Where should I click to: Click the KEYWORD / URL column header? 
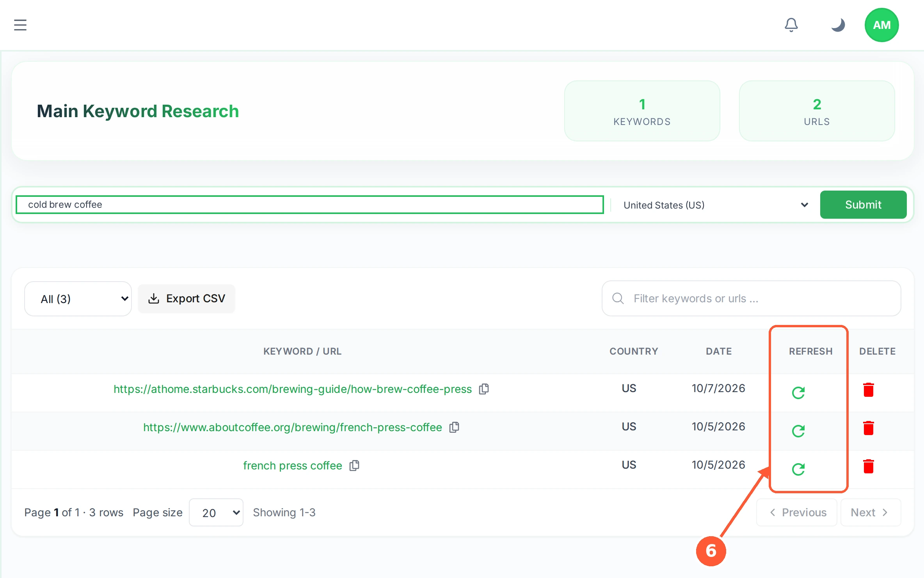[x=302, y=351]
